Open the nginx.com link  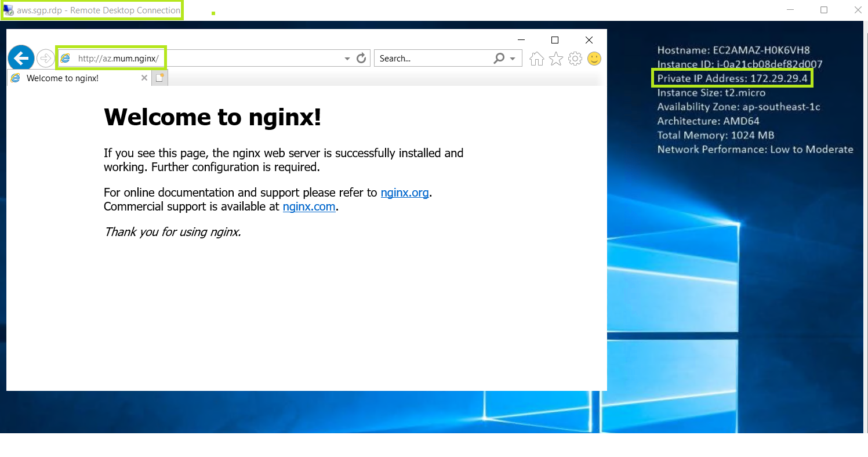click(x=309, y=206)
